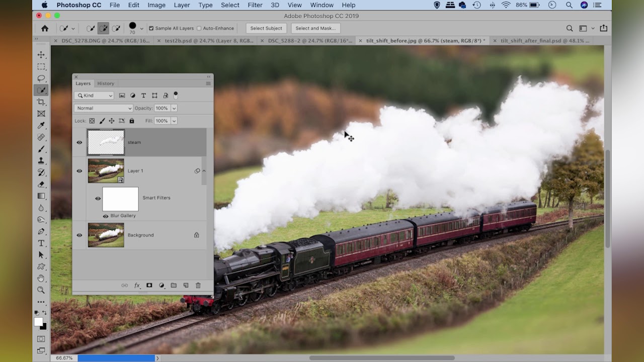
Task: Click Add layer mask icon
Action: (x=149, y=286)
